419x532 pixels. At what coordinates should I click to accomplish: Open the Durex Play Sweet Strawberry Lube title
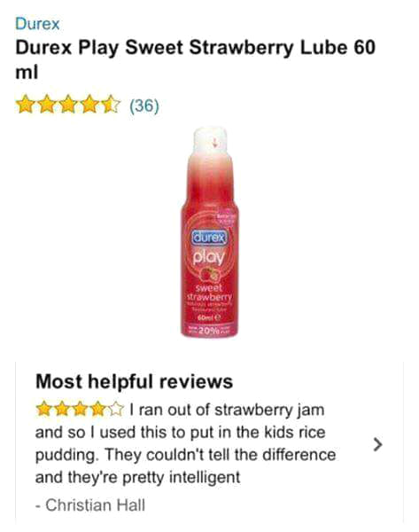(195, 59)
